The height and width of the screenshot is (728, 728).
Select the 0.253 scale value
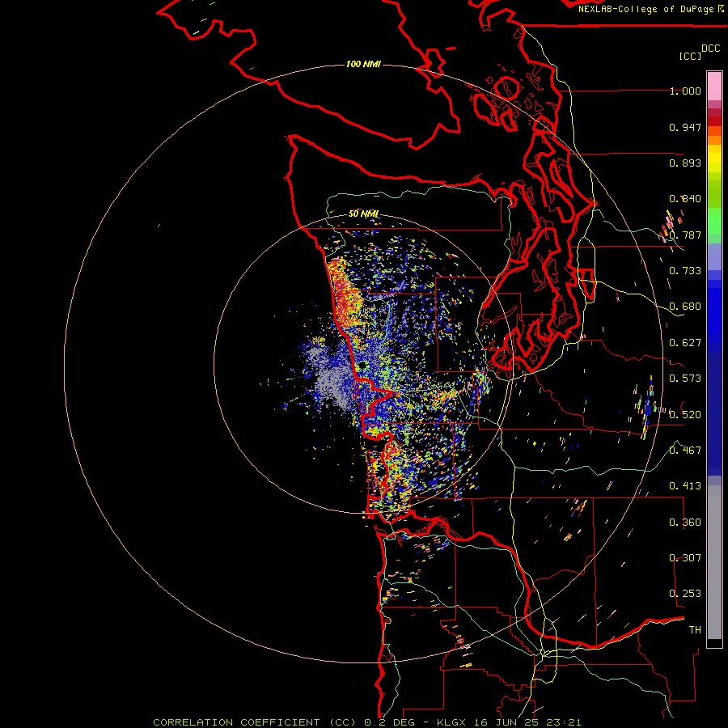(685, 594)
